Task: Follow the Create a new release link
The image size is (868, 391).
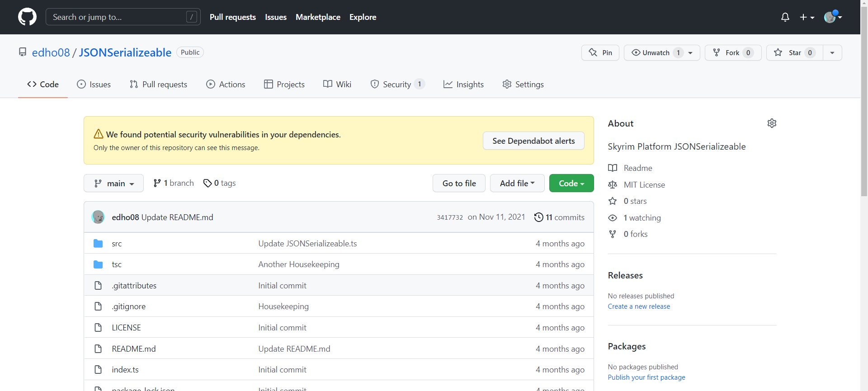Action: coord(638,306)
